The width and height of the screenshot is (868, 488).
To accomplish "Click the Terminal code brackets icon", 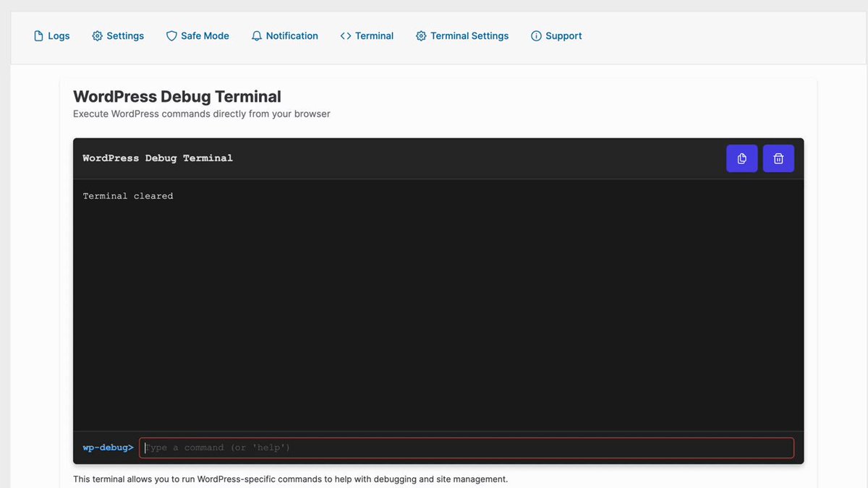I will tap(346, 36).
